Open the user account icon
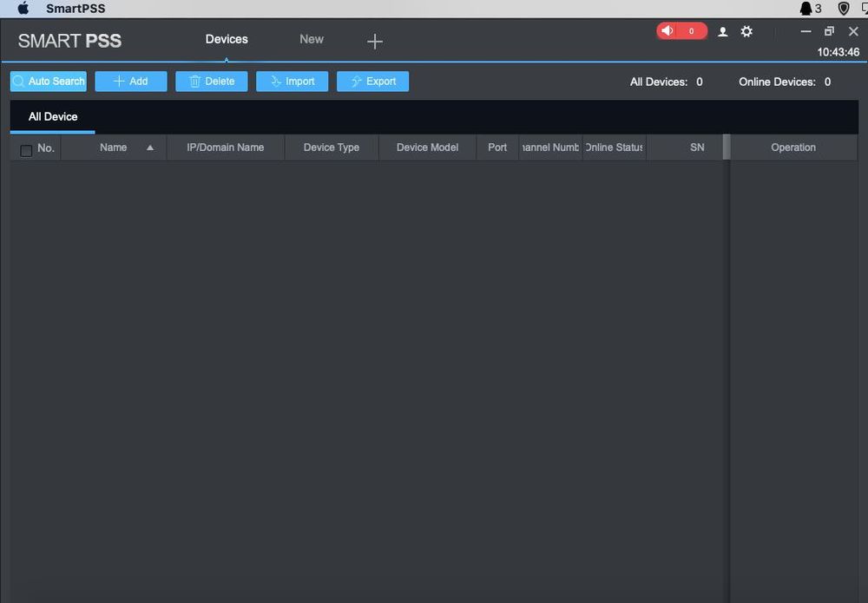The image size is (868, 603). (722, 32)
